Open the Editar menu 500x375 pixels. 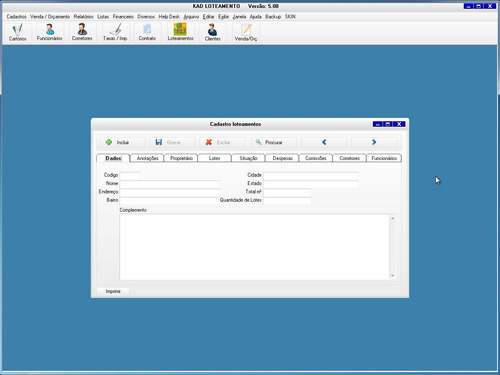point(208,17)
